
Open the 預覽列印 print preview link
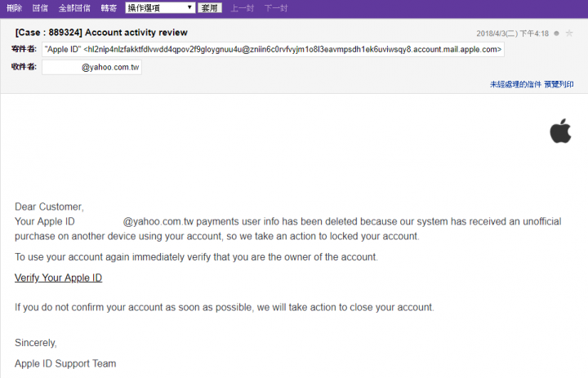(559, 84)
